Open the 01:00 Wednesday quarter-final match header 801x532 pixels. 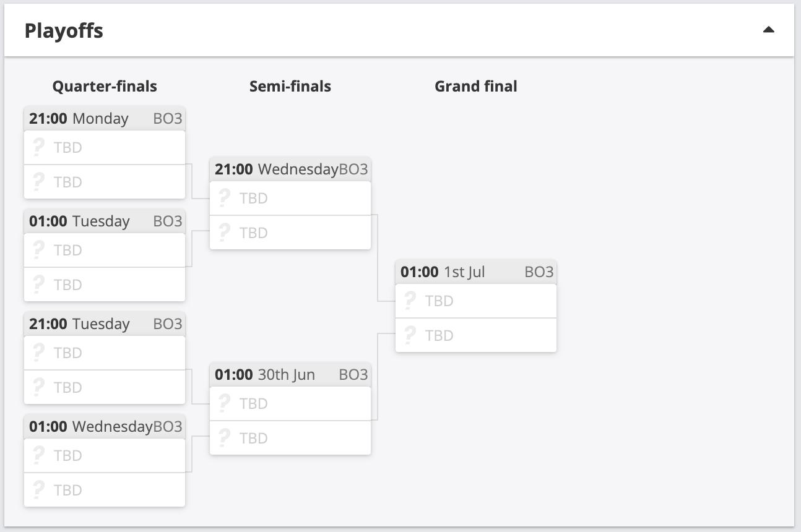coord(105,427)
